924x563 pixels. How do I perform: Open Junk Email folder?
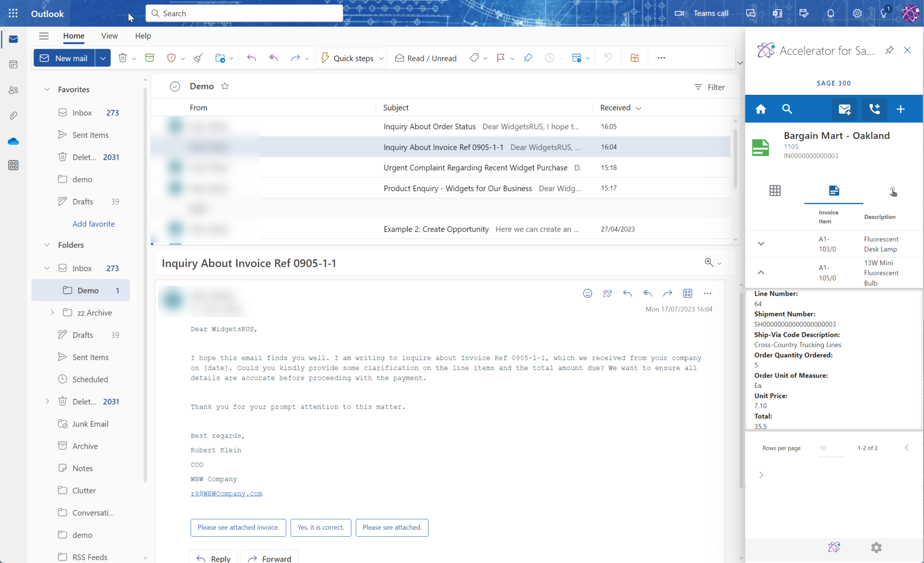pos(90,424)
